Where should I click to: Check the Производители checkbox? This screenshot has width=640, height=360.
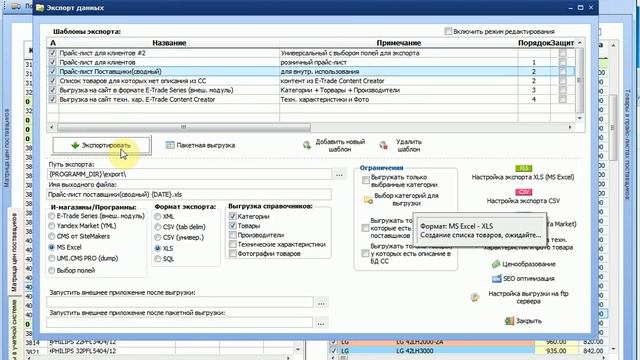pyautogui.click(x=233, y=235)
